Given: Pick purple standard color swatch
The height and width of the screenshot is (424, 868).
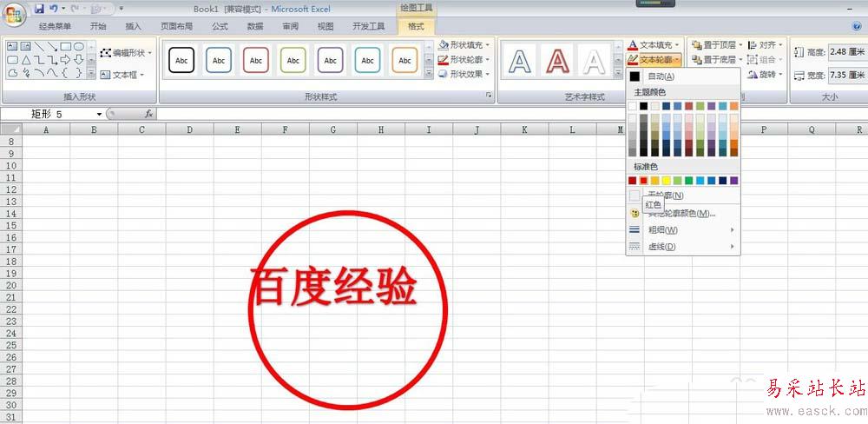Looking at the screenshot, I should 734,180.
